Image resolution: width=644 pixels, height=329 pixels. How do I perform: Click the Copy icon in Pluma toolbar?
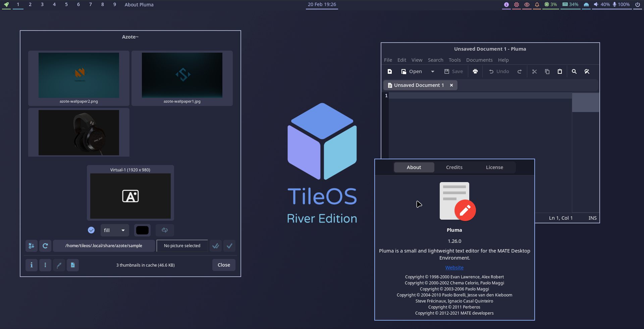pyautogui.click(x=547, y=71)
